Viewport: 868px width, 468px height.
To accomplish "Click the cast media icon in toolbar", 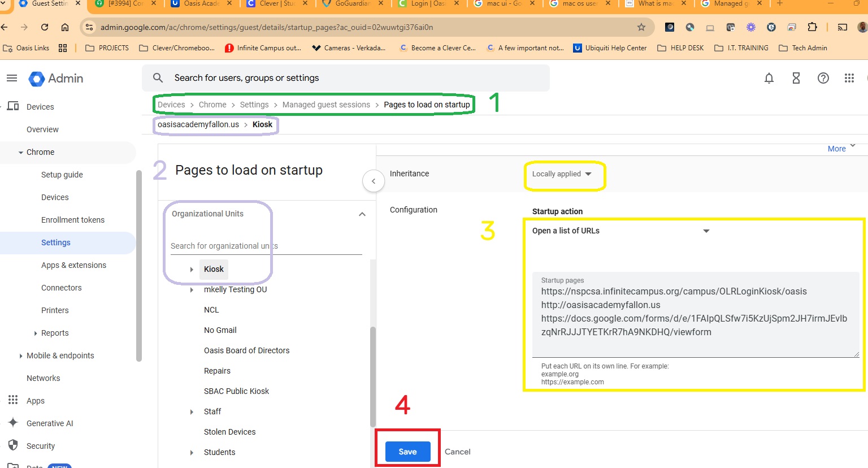I will click(x=843, y=27).
